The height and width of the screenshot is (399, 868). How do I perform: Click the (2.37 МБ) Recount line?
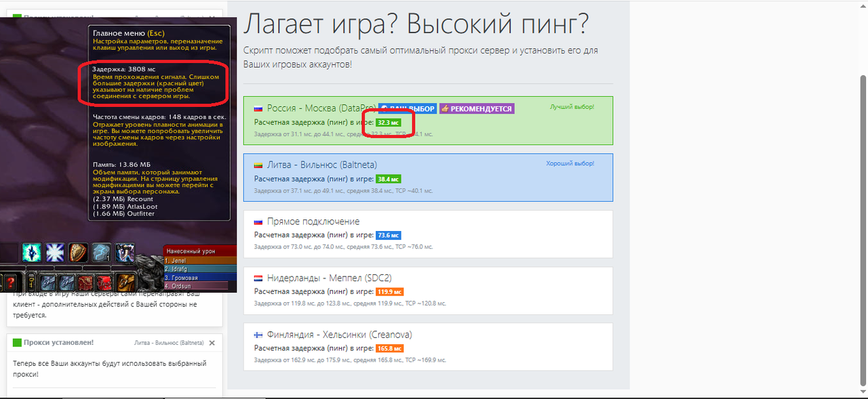click(122, 199)
